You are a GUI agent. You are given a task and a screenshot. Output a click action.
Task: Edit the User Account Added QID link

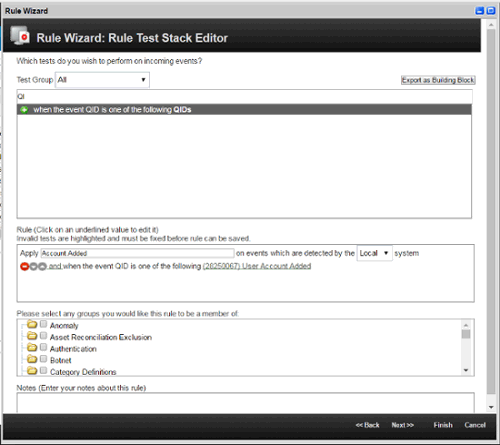coord(257,266)
